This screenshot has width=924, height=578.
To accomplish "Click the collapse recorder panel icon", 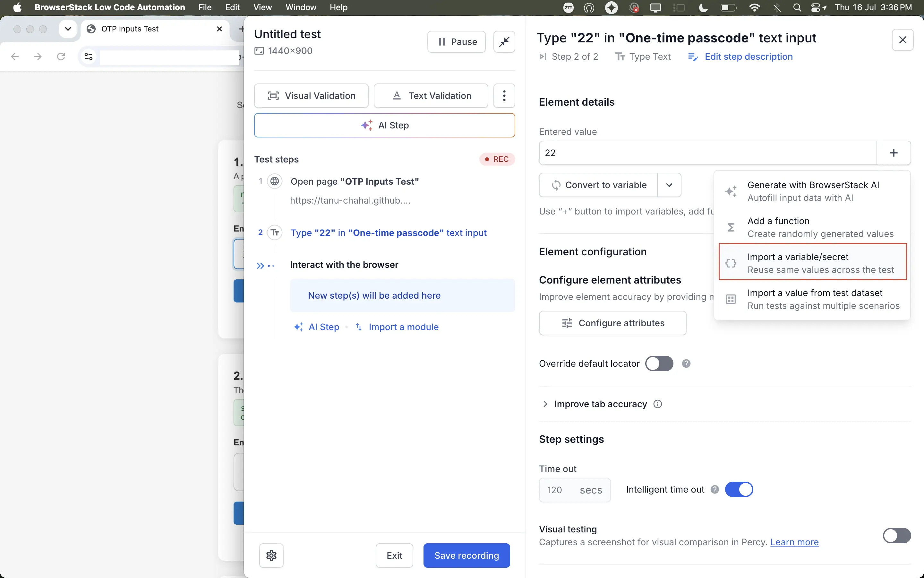I will coord(504,42).
